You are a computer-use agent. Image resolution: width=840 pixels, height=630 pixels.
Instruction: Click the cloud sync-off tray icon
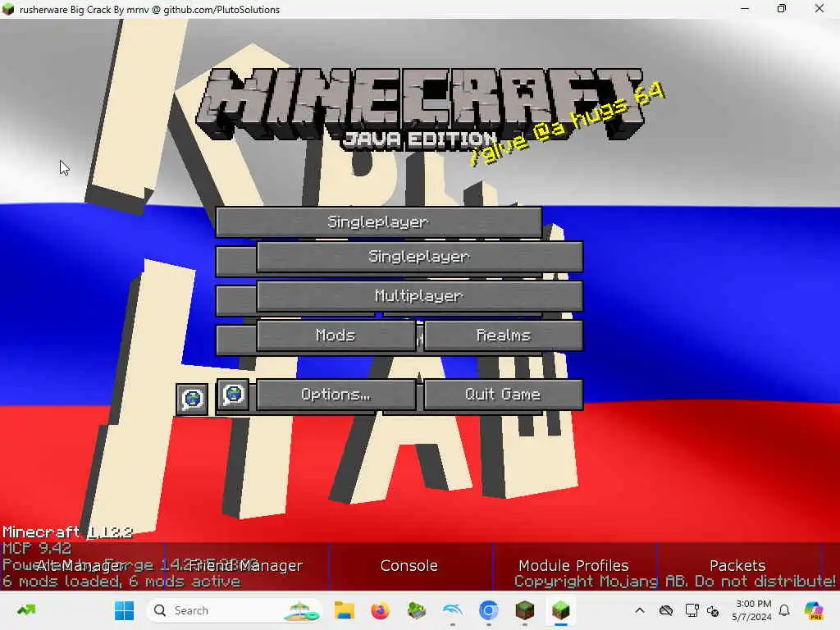pyautogui.click(x=666, y=610)
